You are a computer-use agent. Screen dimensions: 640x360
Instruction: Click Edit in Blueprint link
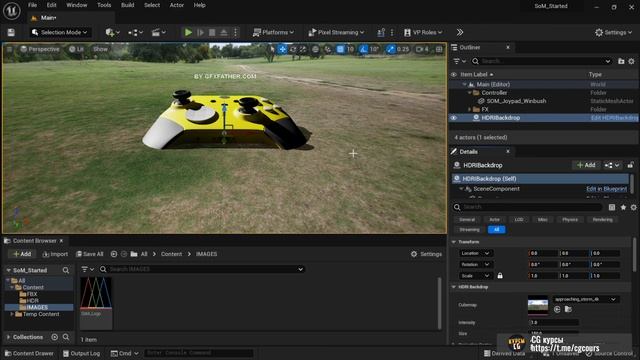(606, 189)
